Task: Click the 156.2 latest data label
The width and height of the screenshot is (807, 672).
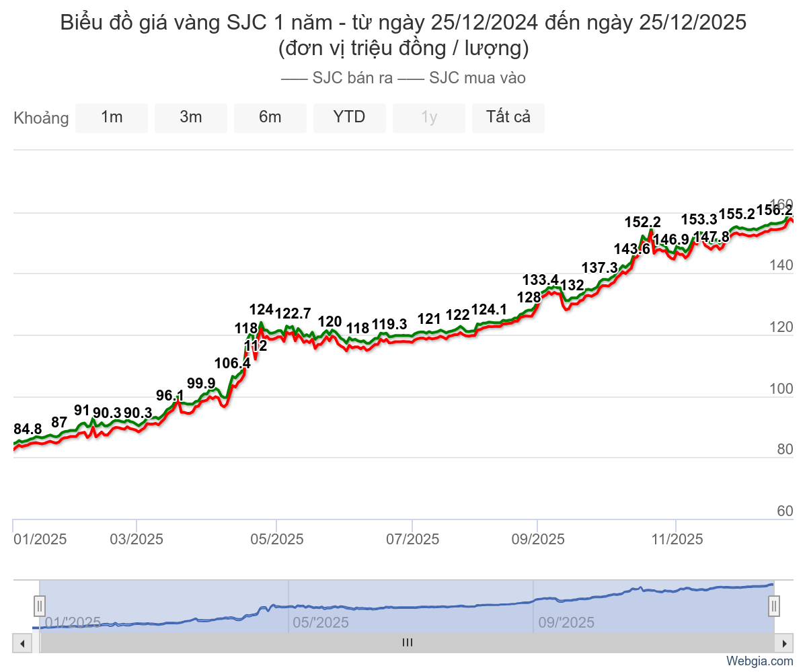Action: click(773, 210)
